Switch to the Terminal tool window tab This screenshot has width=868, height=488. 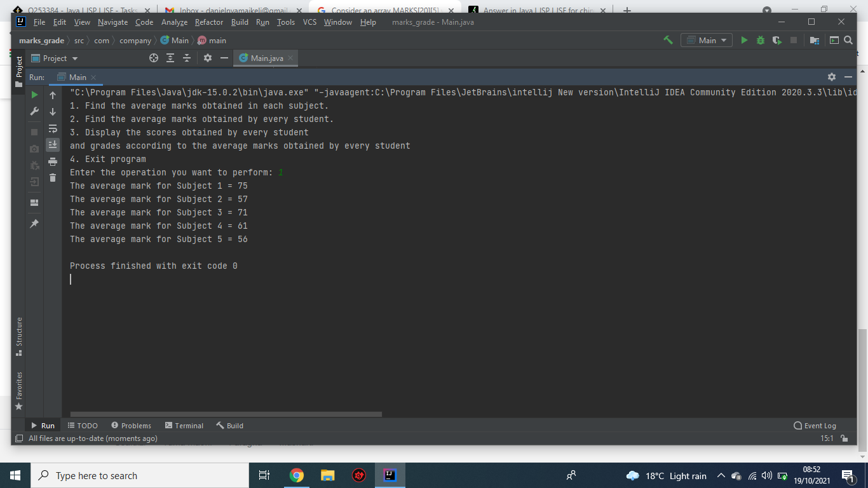tap(184, 426)
